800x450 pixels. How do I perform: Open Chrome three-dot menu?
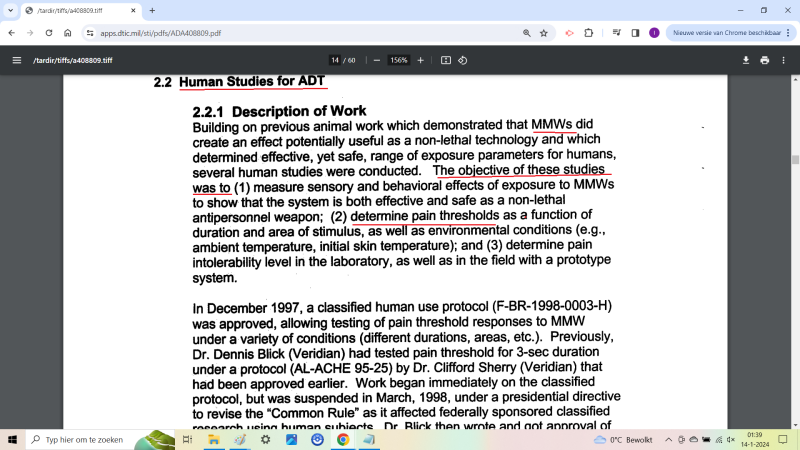point(788,33)
